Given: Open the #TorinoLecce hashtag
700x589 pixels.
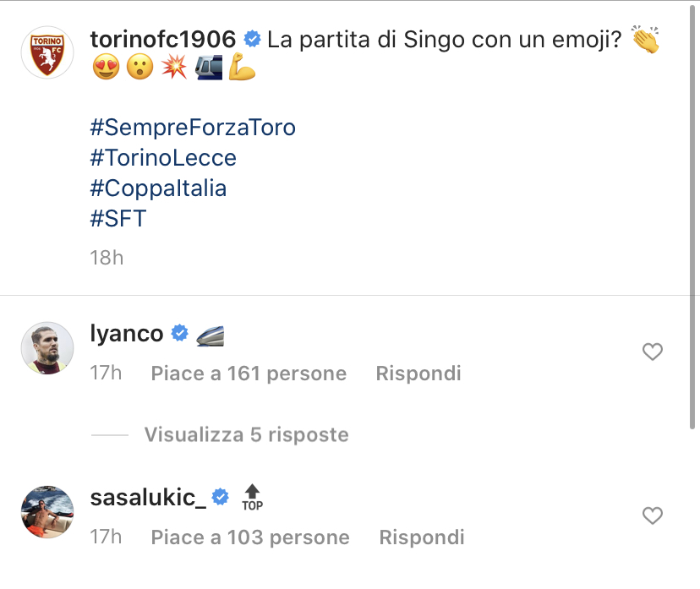Looking at the screenshot, I should (163, 158).
